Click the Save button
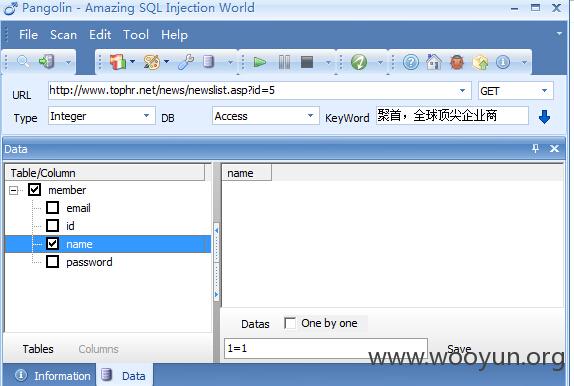 [x=459, y=348]
